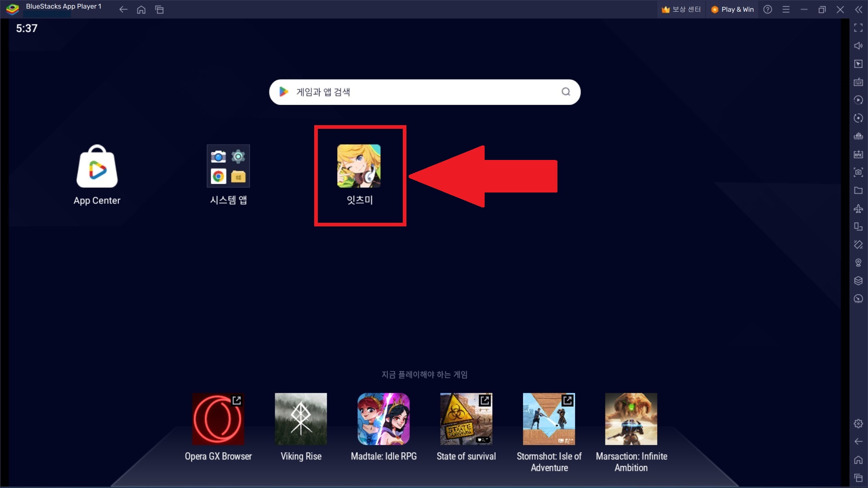Open settings gear in sidebar
This screenshot has width=868, height=488.
tap(859, 424)
